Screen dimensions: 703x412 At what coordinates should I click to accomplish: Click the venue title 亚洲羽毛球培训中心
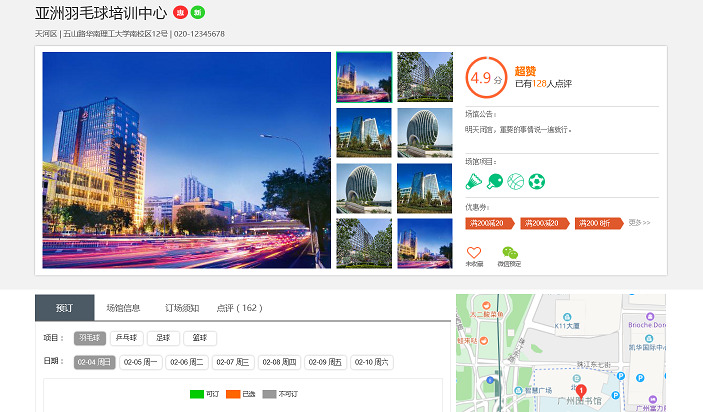pyautogui.click(x=101, y=13)
